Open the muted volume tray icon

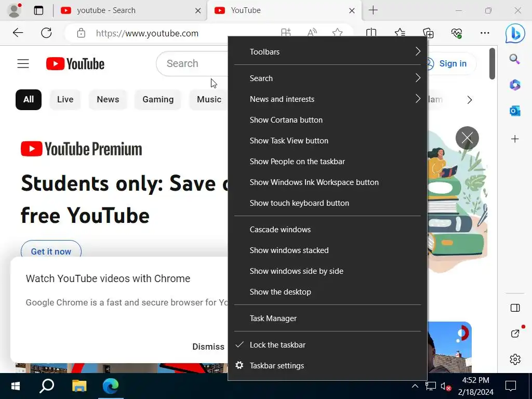click(445, 386)
